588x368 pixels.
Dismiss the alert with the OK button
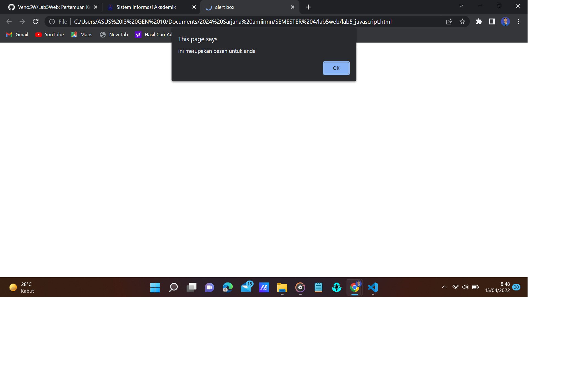click(336, 68)
